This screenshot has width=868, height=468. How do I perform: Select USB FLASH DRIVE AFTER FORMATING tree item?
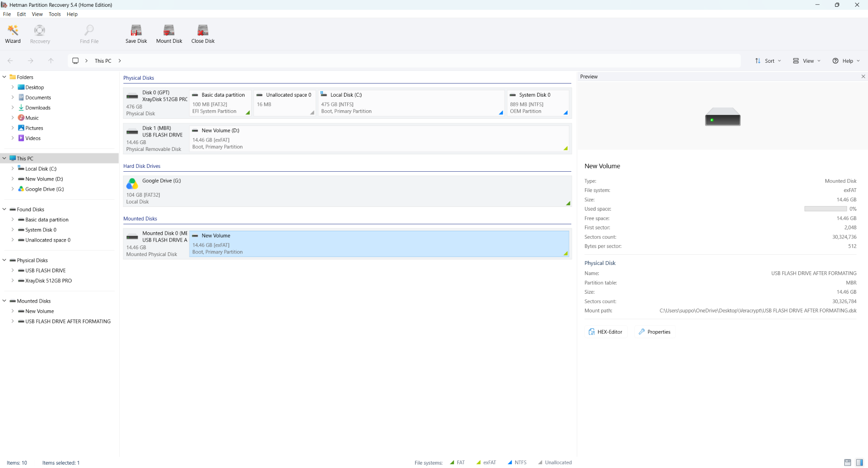click(68, 321)
